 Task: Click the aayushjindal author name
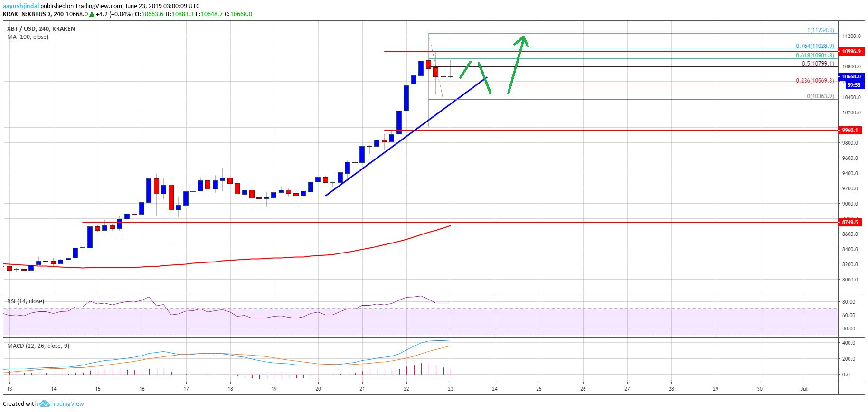coord(21,6)
